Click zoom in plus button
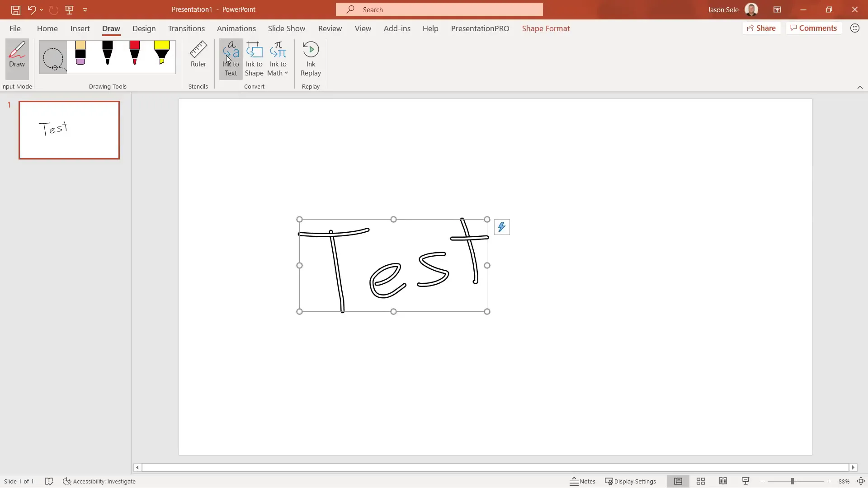The height and width of the screenshot is (488, 868). coord(829,481)
